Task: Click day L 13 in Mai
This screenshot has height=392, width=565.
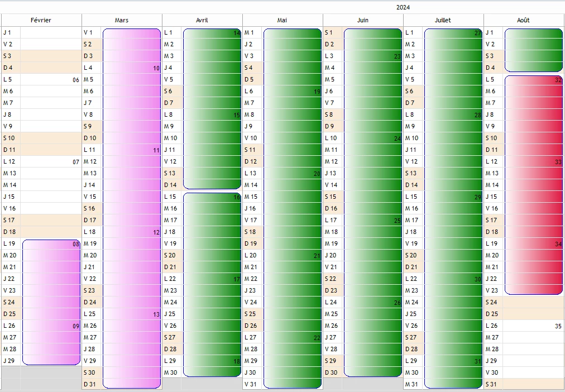Action: [250, 173]
